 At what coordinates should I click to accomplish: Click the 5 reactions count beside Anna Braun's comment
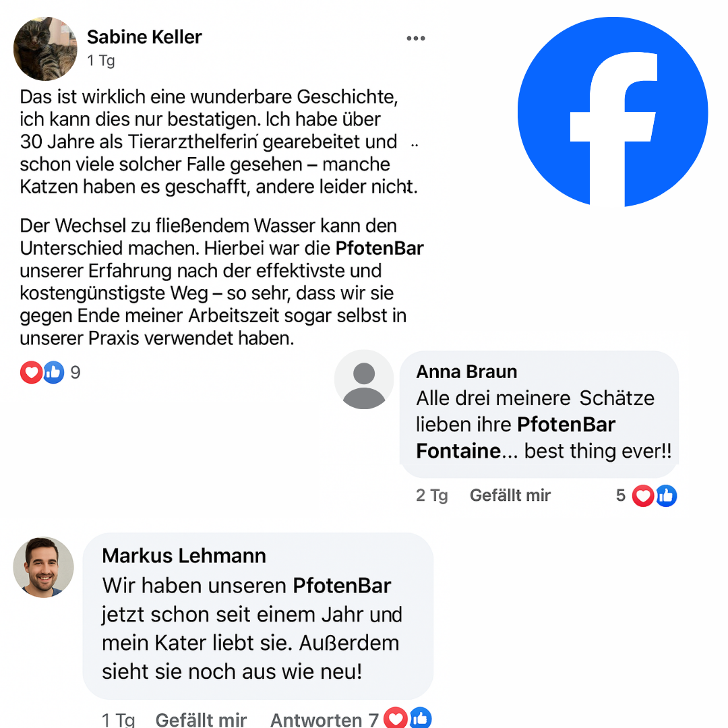coord(621,495)
